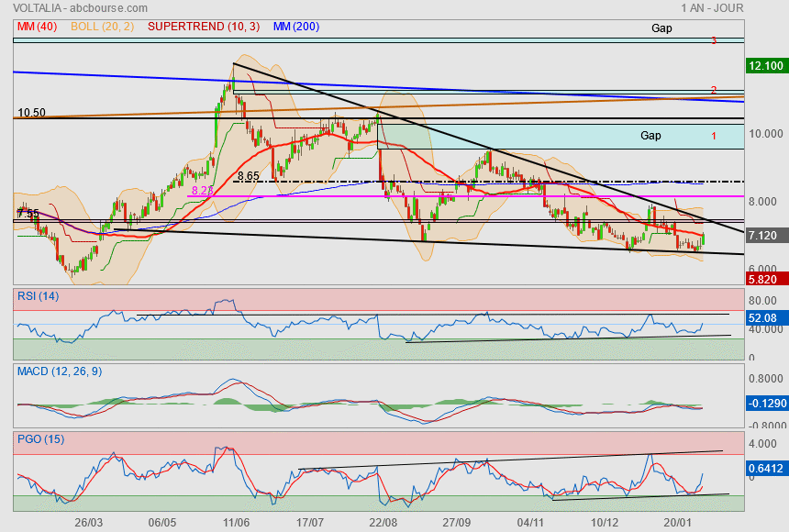Click the 52.08 RSI value tag
The image size is (789, 532).
tap(766, 318)
